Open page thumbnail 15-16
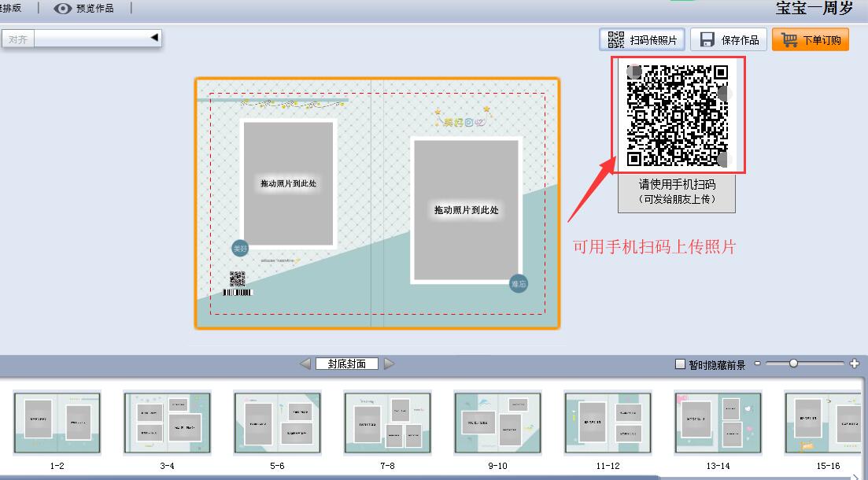The image size is (868, 480). (x=824, y=423)
